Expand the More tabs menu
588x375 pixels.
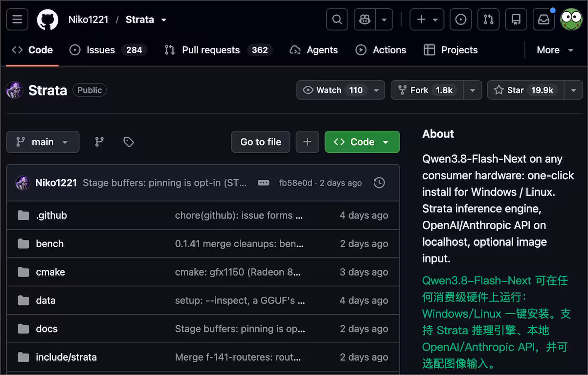555,50
